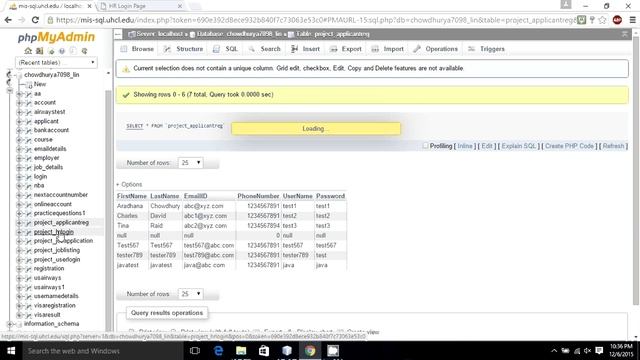Open top Number of rows dropdown

point(191,163)
